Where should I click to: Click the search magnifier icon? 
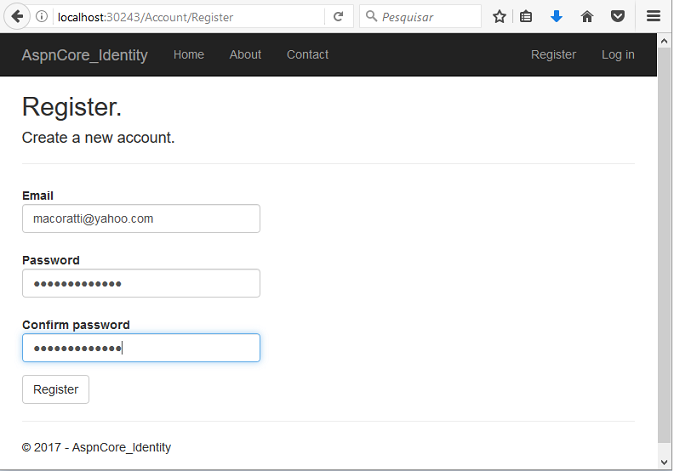pyautogui.click(x=371, y=16)
